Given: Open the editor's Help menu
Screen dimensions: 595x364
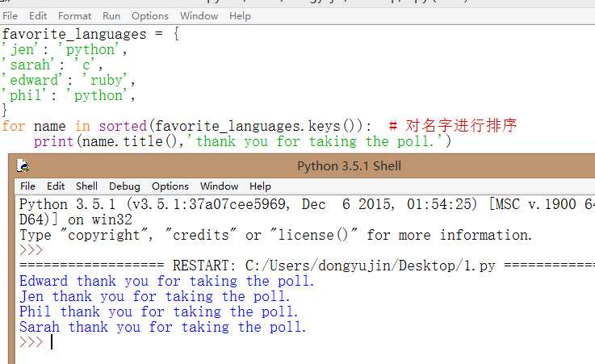Looking at the screenshot, I should click(240, 16).
